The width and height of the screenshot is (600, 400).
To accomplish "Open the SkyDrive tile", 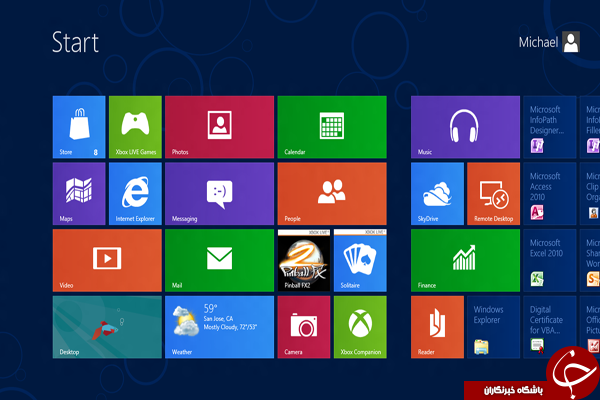I will 437,194.
